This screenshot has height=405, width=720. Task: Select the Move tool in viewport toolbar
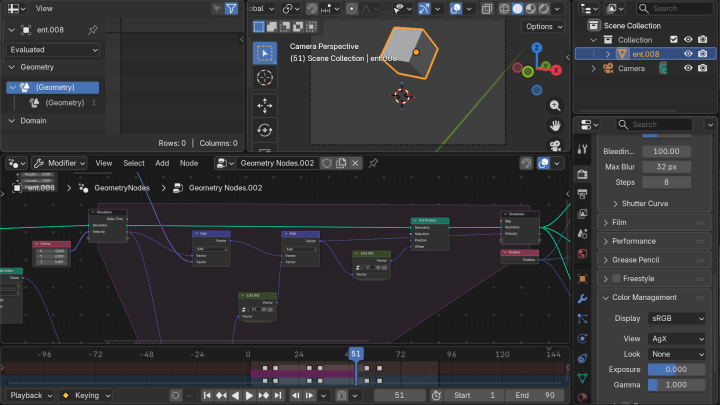(264, 105)
